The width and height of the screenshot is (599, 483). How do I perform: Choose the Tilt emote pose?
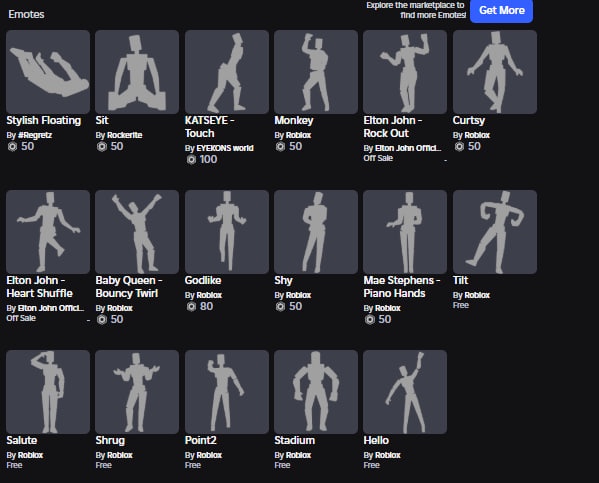(x=495, y=232)
